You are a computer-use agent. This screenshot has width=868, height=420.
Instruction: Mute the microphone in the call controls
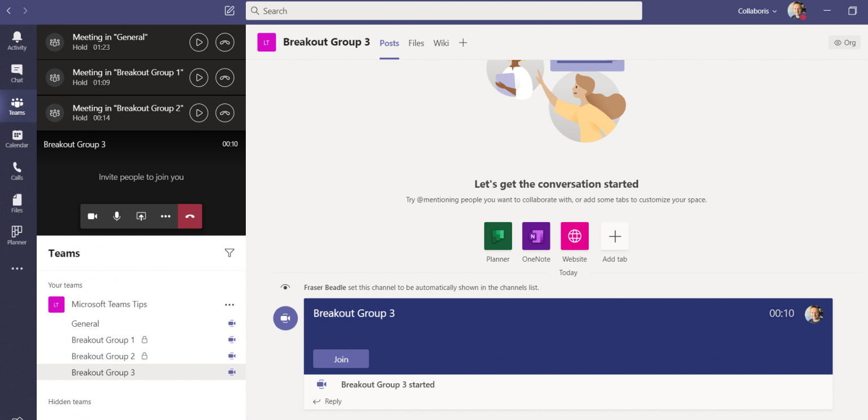click(x=116, y=216)
